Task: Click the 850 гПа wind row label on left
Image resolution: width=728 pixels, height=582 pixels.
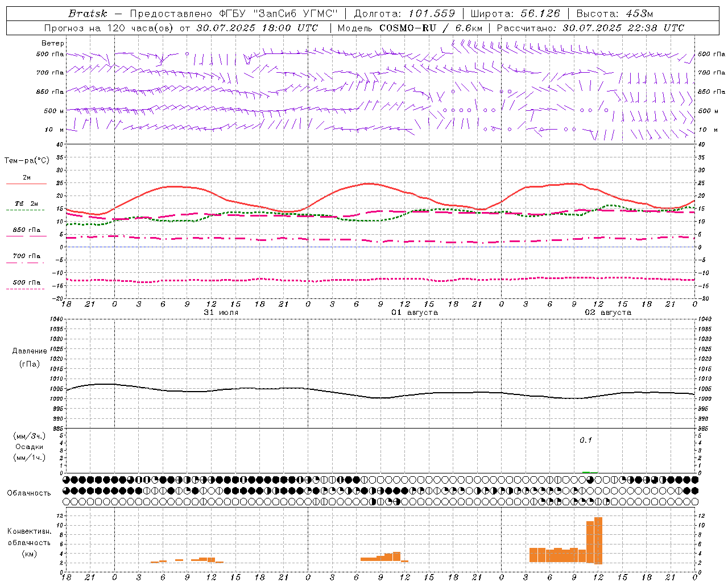Action: pyautogui.click(x=50, y=92)
